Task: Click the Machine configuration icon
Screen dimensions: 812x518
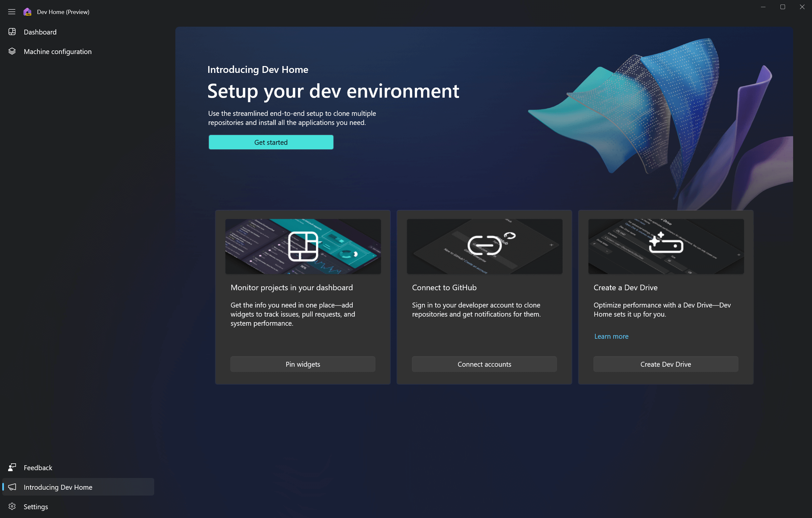Action: point(12,51)
